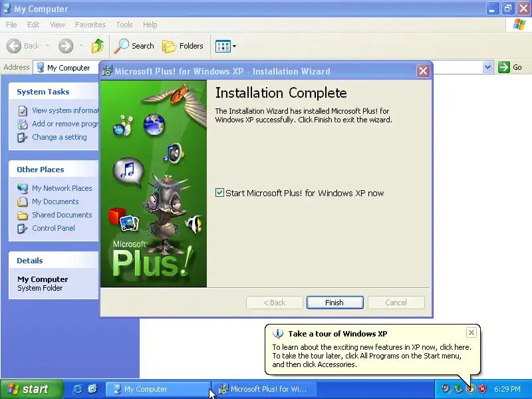
Task: Restore down the My Computer window
Action: (507, 9)
